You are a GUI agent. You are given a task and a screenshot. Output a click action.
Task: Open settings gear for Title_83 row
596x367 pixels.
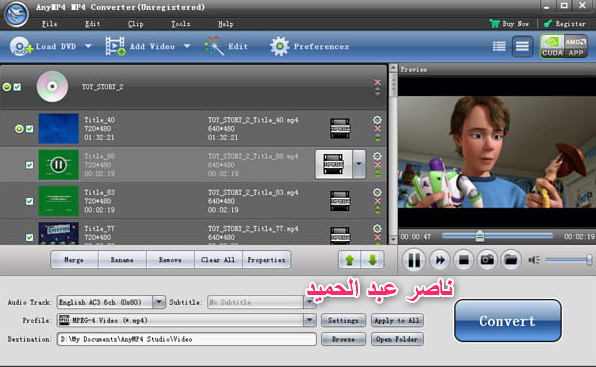377,192
